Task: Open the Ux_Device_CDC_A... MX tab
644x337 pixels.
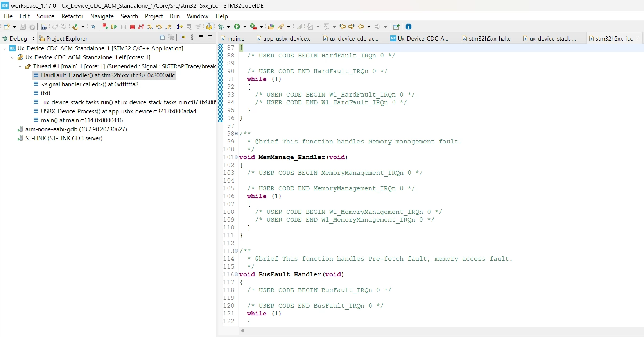Action: coord(419,38)
